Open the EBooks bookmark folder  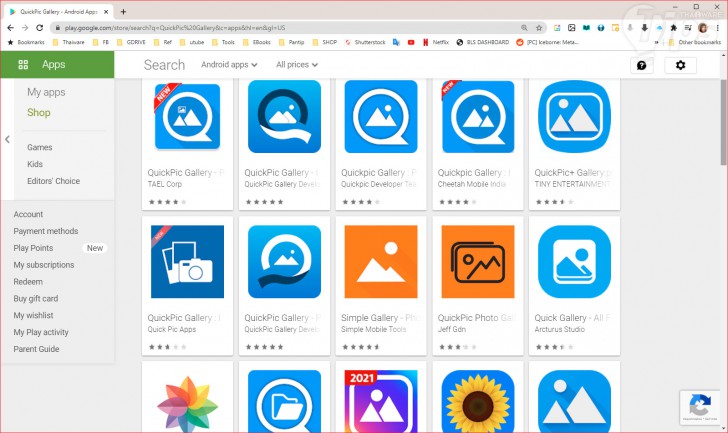[x=257, y=42]
